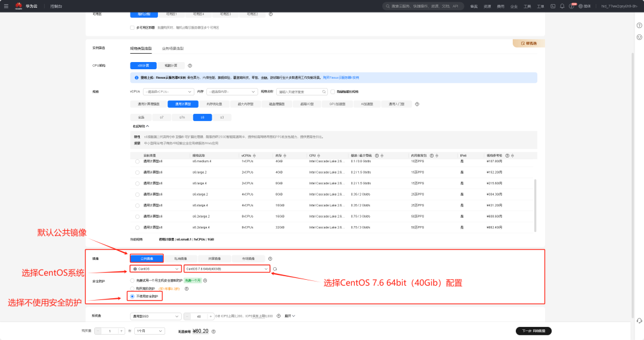This screenshot has width=644, height=340.
Task: Open the notifications bell
Action: pos(562,6)
